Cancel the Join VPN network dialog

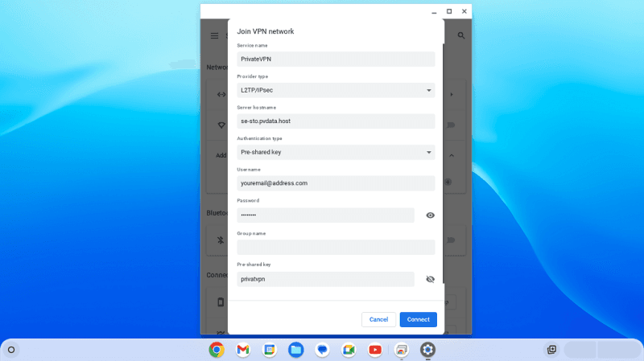pos(378,319)
